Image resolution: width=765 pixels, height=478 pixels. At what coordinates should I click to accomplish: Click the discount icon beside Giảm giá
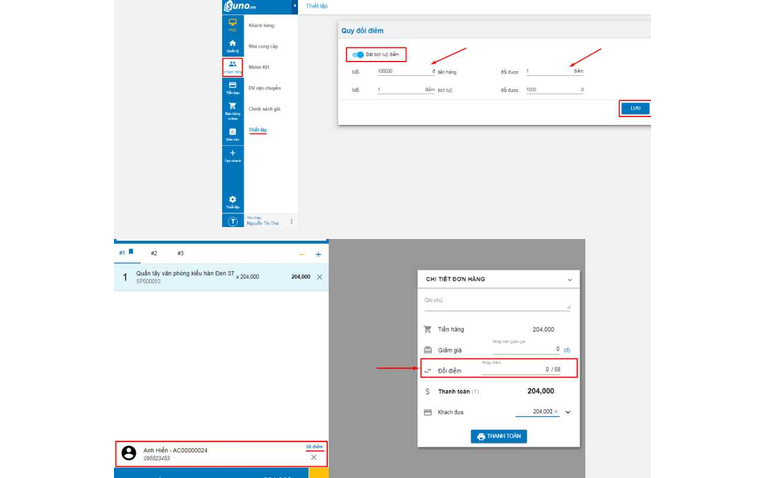(x=428, y=350)
